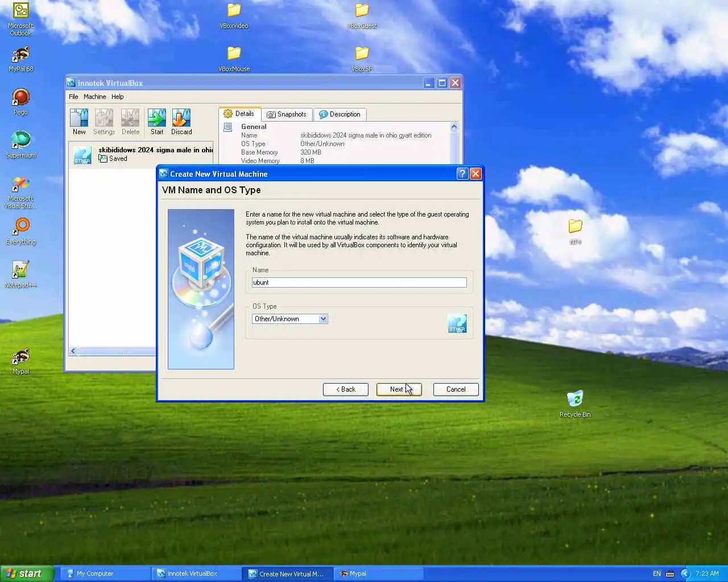Screen dimensions: 728x582
Task: Click the EN language indicator in the taskbar
Action: 657,573
